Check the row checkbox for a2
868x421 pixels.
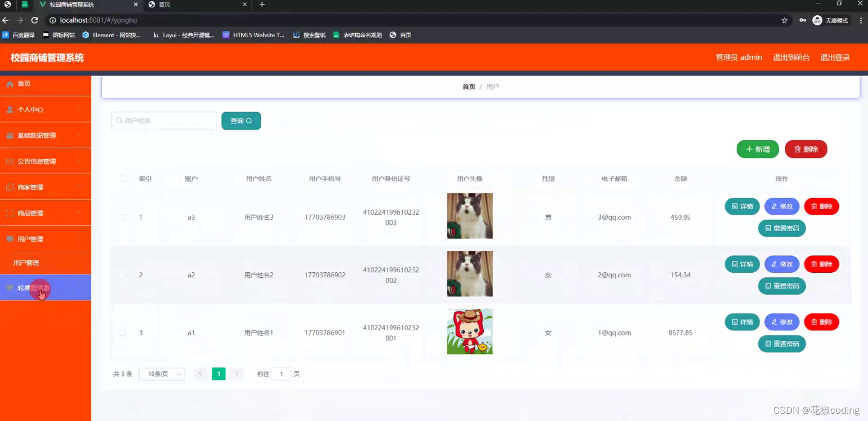tap(123, 275)
